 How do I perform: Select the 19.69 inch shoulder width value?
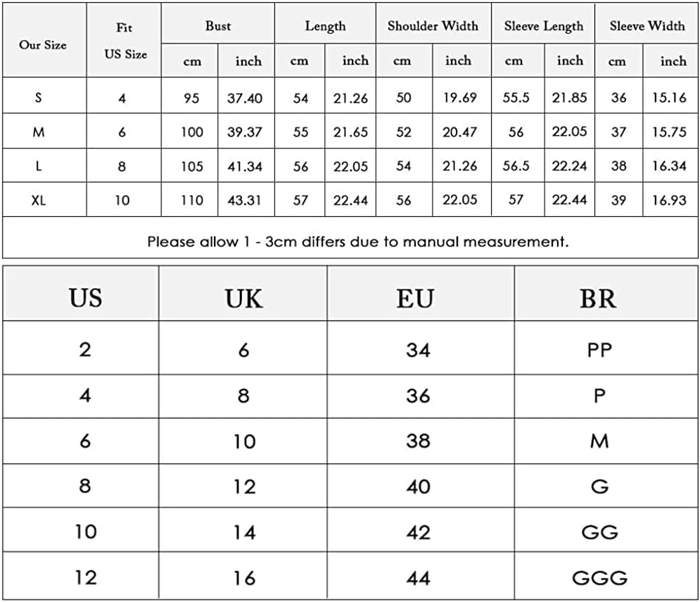(x=459, y=98)
